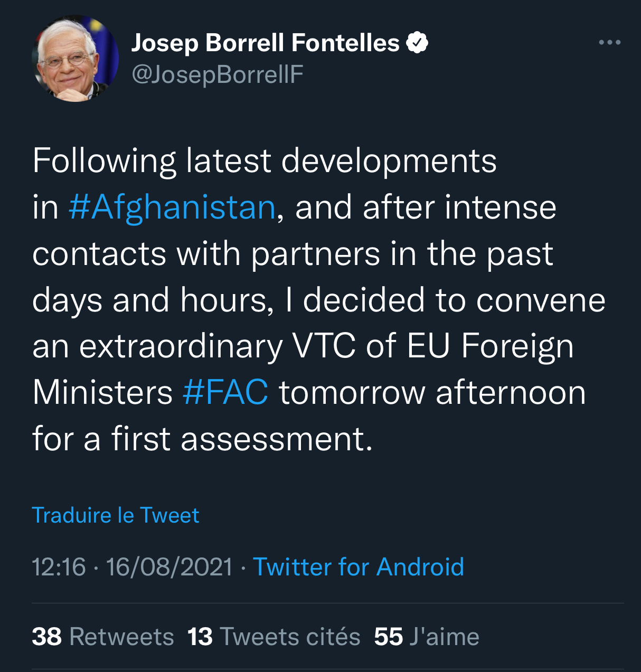Open the #FAC hashtag link

coord(225,393)
